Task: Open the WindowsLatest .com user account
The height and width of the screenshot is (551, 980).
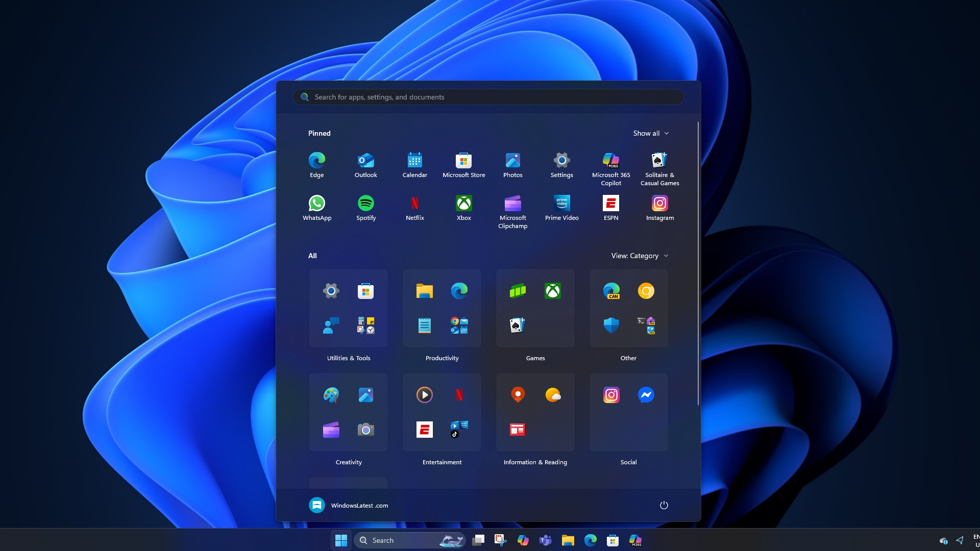Action: [x=349, y=505]
